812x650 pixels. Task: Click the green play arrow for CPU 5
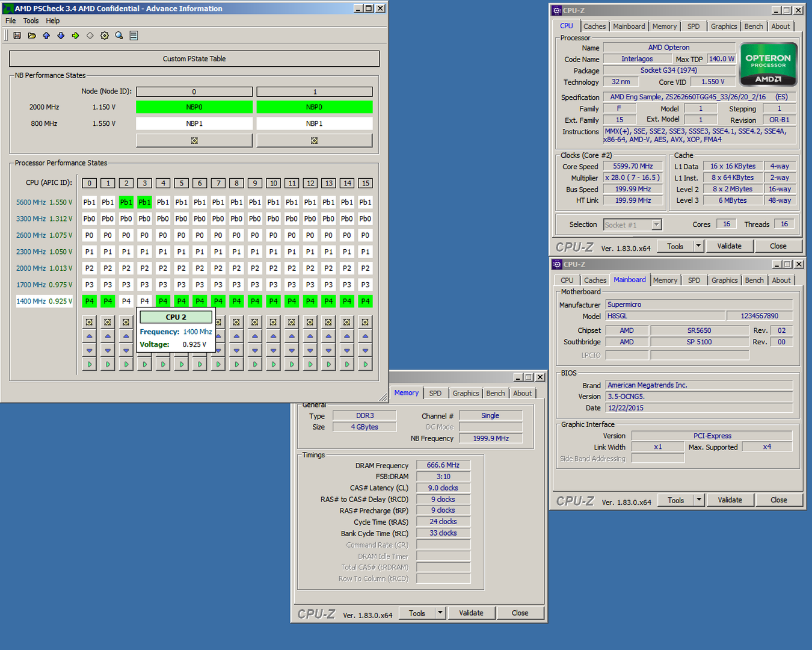click(181, 364)
